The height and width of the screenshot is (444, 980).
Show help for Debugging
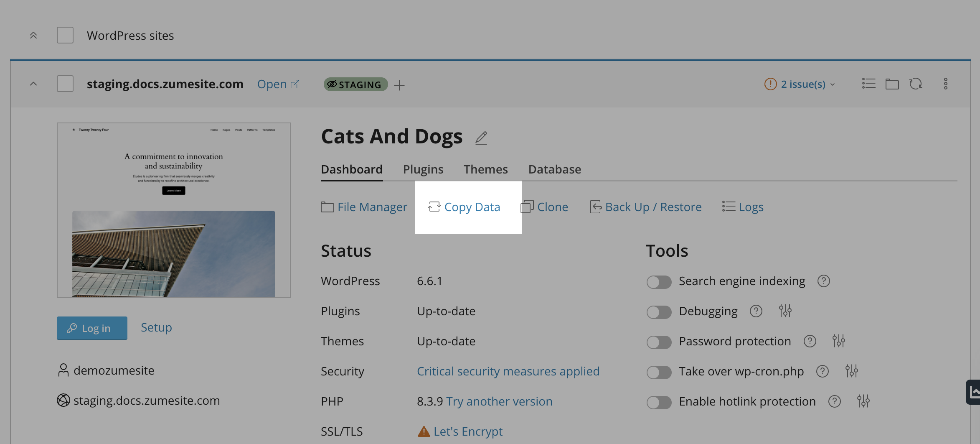[x=756, y=311]
